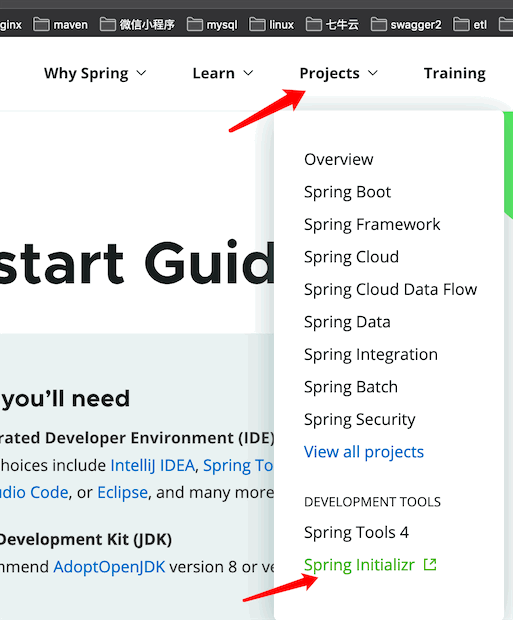The width and height of the screenshot is (513, 620).
Task: Follow the View all projects link
Action: pyautogui.click(x=363, y=452)
